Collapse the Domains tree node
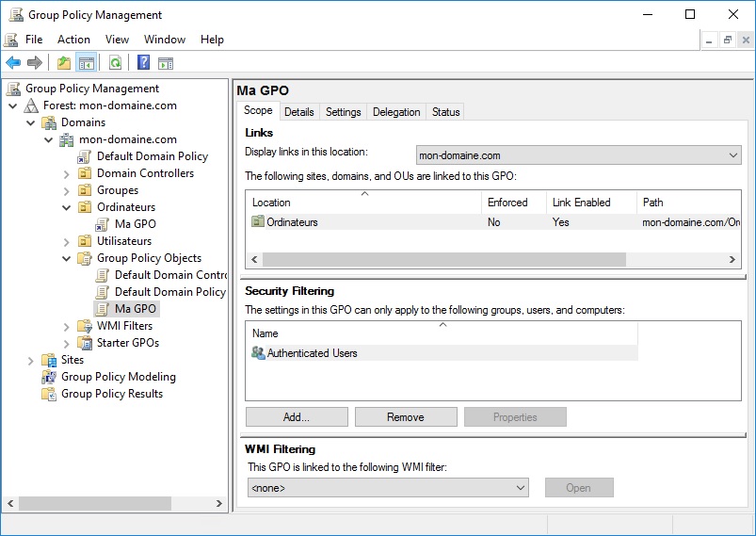The width and height of the screenshot is (756, 536). pyautogui.click(x=31, y=122)
